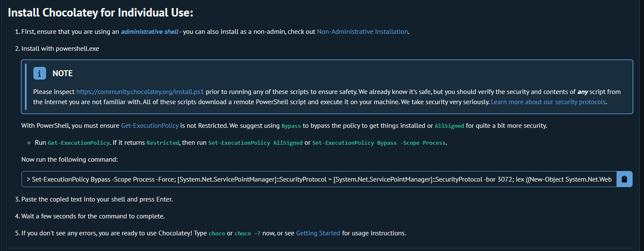Click the Get-ExecutionPolicy code in the bullet point
Viewport: 644px width, 251px height.
pyautogui.click(x=79, y=143)
